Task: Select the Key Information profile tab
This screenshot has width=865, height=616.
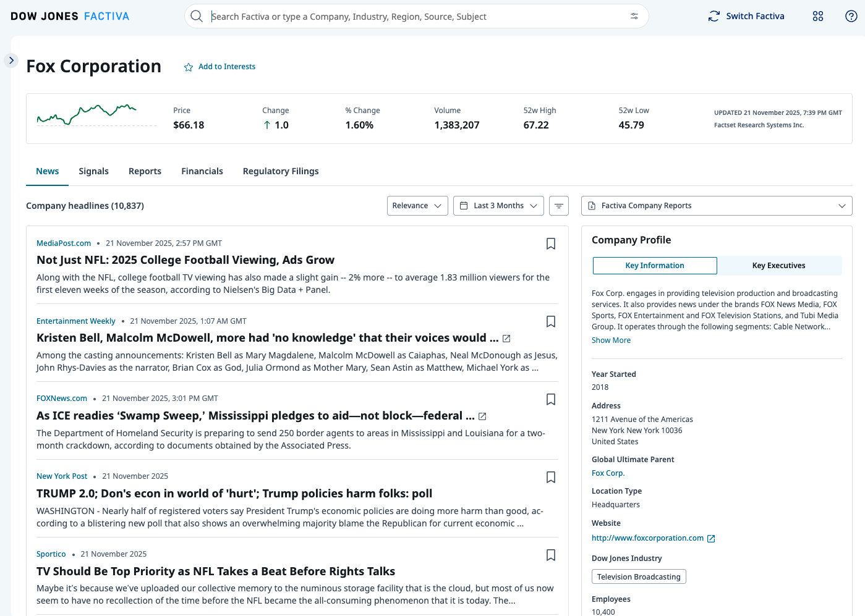Action: point(655,266)
